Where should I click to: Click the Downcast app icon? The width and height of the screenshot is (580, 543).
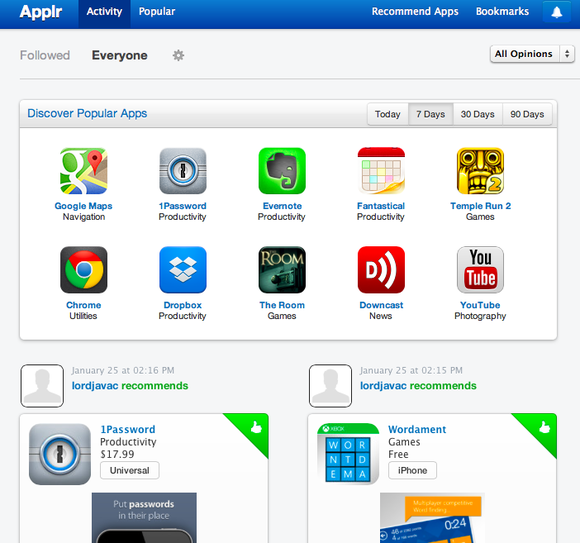(x=381, y=270)
